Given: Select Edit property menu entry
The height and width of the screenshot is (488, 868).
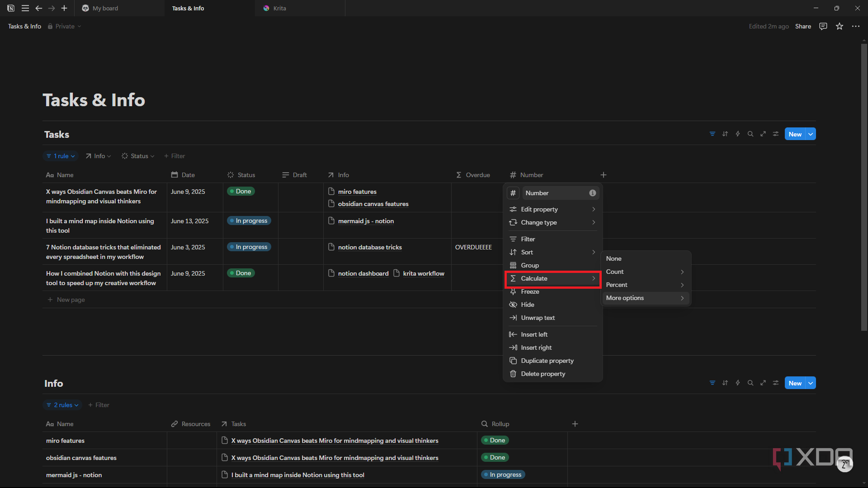Looking at the screenshot, I should click(x=552, y=209).
